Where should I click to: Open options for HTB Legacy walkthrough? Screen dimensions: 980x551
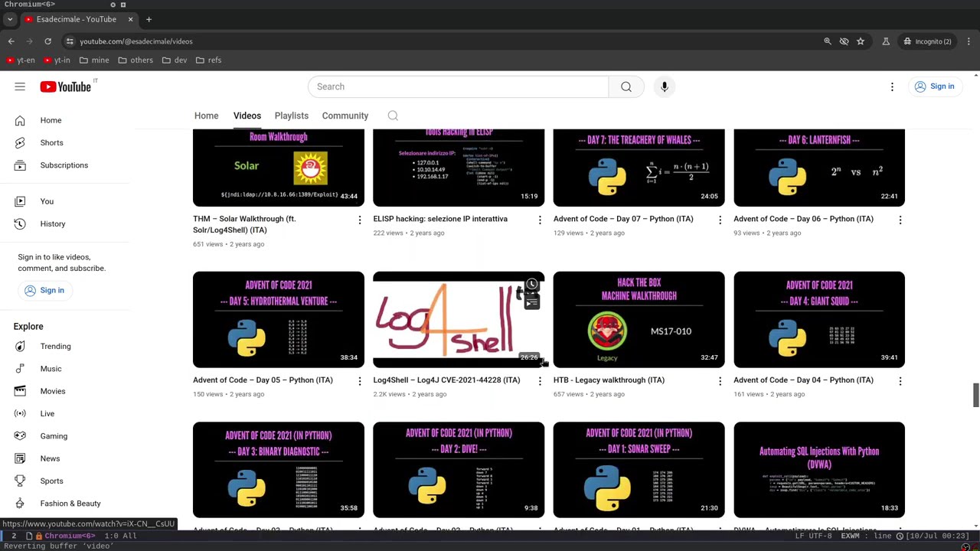point(720,381)
